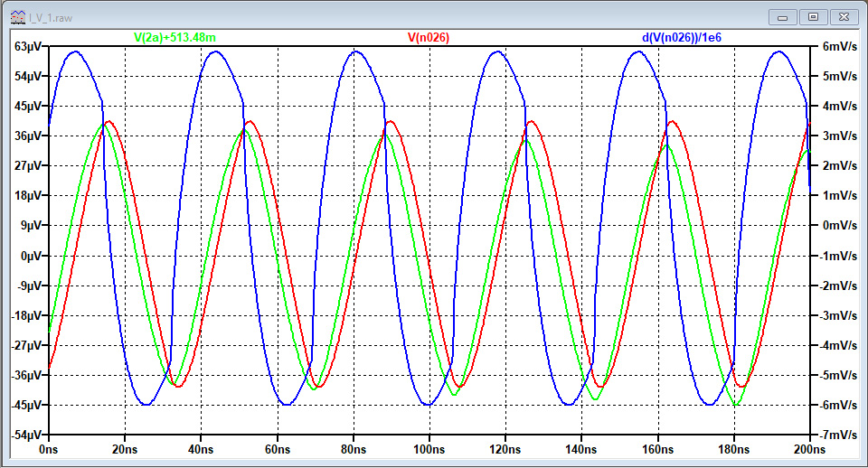This screenshot has width=868, height=468.
Task: Click the -7mV/s right axis label
Action: (x=838, y=435)
